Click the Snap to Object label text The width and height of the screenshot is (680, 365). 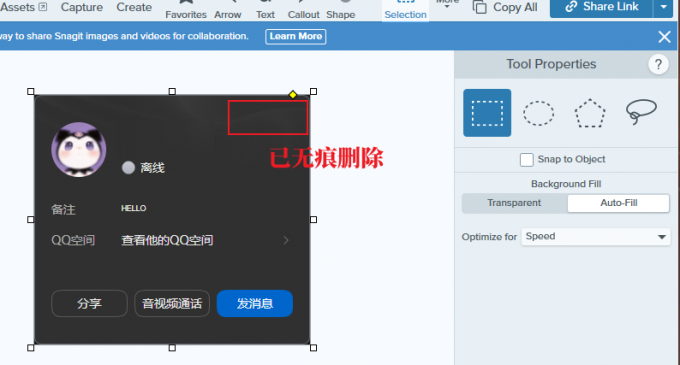point(571,159)
